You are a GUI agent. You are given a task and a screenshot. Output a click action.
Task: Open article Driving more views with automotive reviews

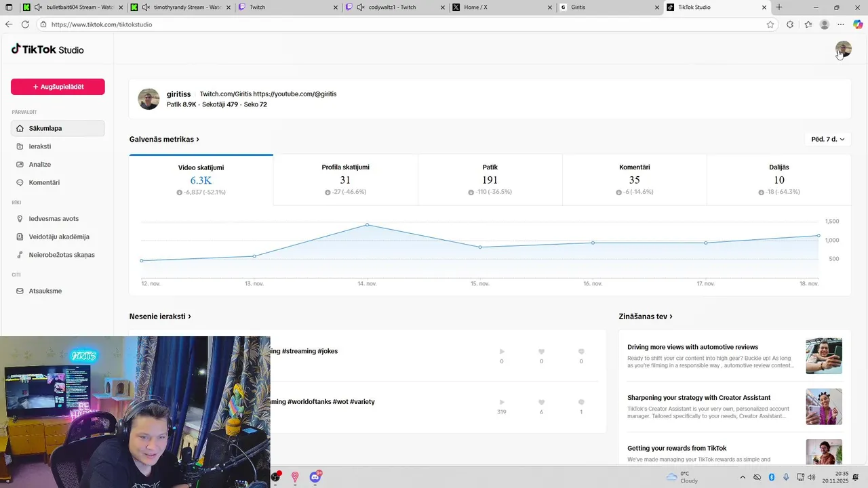(692, 347)
